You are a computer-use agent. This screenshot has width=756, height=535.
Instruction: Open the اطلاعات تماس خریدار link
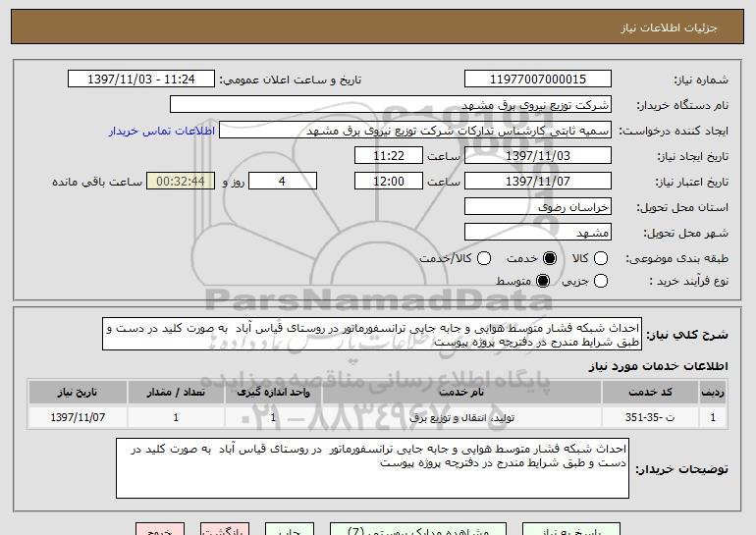pos(162,132)
